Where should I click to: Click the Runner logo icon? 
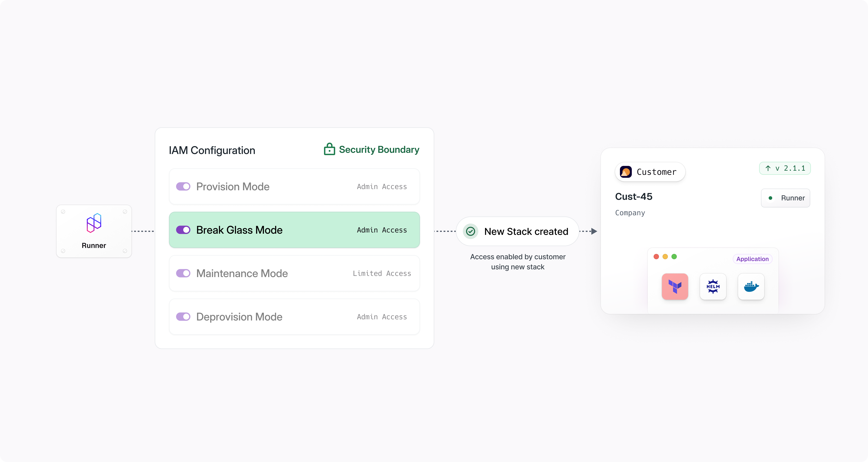(94, 223)
